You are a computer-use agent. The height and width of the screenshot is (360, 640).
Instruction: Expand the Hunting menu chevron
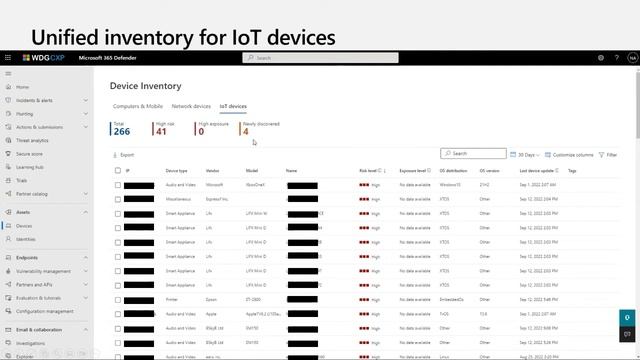coord(86,114)
